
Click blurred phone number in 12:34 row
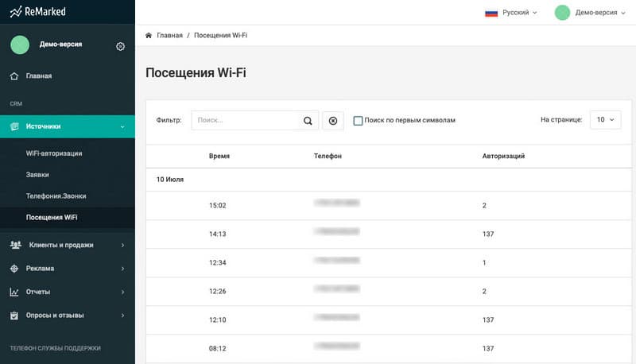pyautogui.click(x=336, y=260)
